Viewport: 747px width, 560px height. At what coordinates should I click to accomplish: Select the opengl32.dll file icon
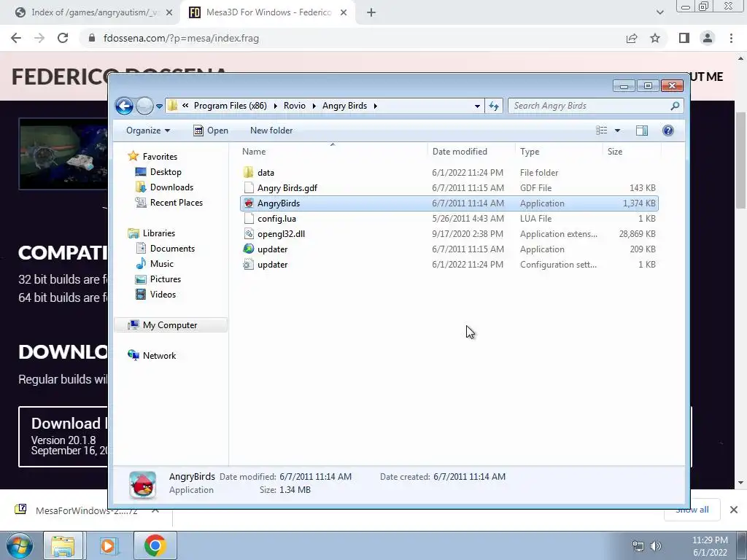coord(248,234)
